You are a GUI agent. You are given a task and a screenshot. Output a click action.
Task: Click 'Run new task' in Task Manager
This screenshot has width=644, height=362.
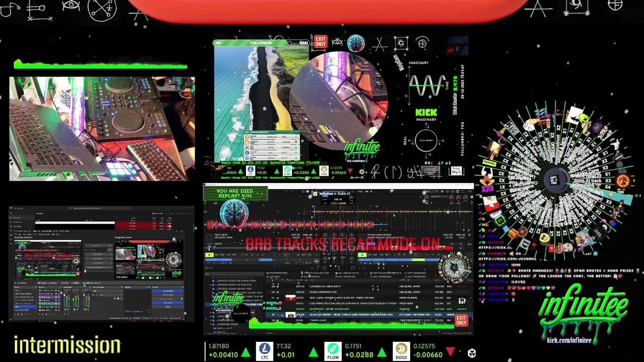point(157,213)
